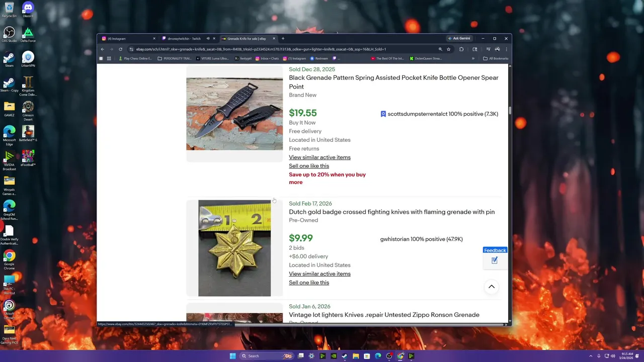This screenshot has height=362, width=644.
Task: Mute the Twitch tab audio icon
Action: pyautogui.click(x=208, y=39)
